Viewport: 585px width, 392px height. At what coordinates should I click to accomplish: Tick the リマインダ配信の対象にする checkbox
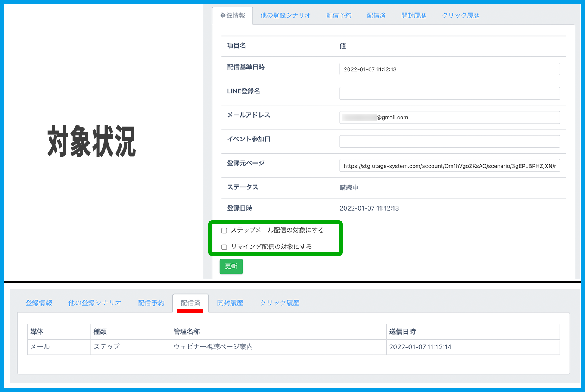(224, 247)
